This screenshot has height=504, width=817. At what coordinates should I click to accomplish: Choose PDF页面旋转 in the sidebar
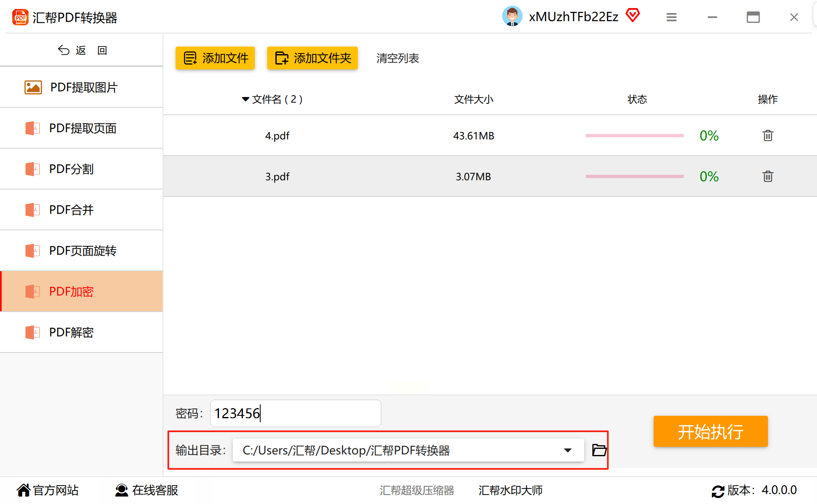pos(82,251)
